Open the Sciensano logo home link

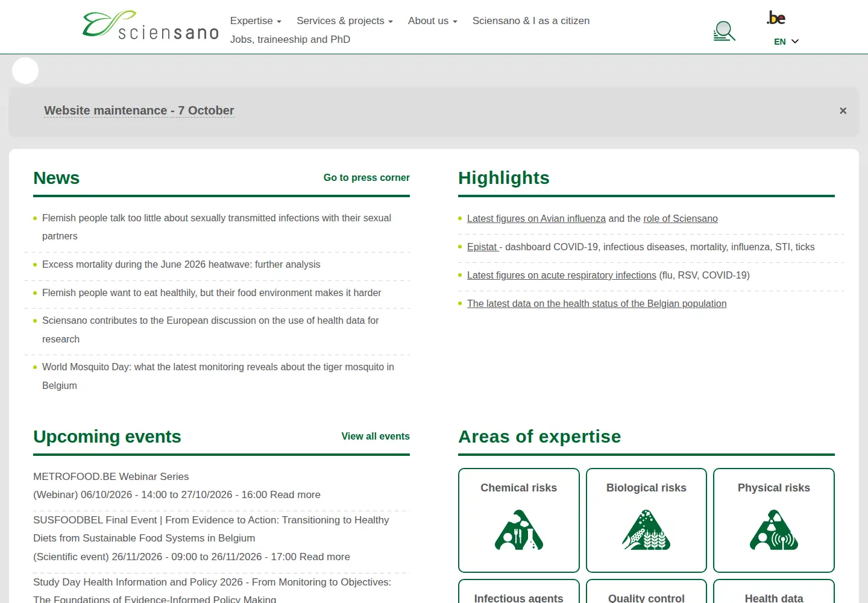pyautogui.click(x=151, y=26)
